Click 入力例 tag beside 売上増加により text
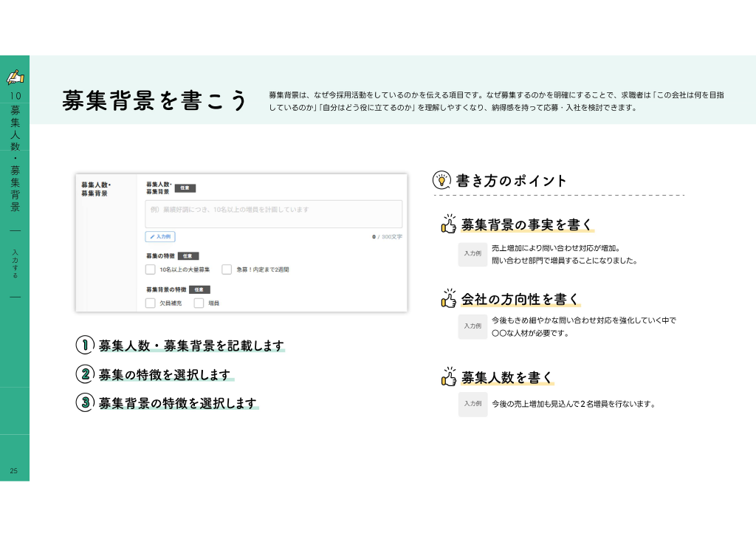This screenshot has height=536, width=756. [x=472, y=253]
